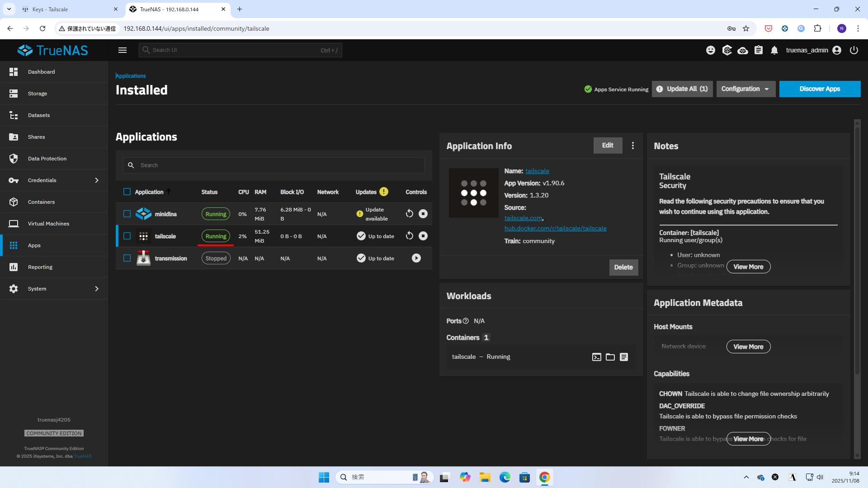Check the minidlna row checkbox
This screenshot has height=488, width=868.
coord(127,214)
